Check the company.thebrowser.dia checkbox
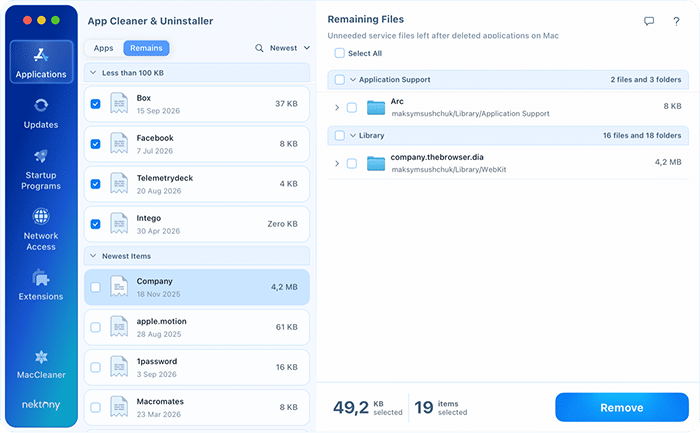The width and height of the screenshot is (700, 433). click(x=352, y=163)
